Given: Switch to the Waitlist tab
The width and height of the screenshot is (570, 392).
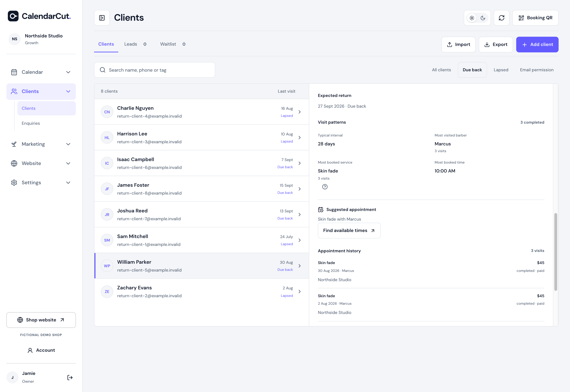Looking at the screenshot, I should [x=173, y=44].
